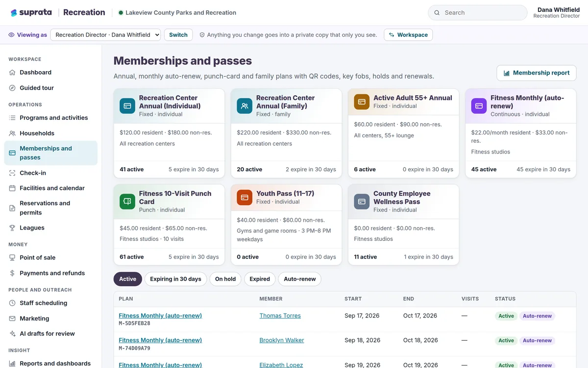
Task: Click the Workspace button
Action: coord(408,35)
